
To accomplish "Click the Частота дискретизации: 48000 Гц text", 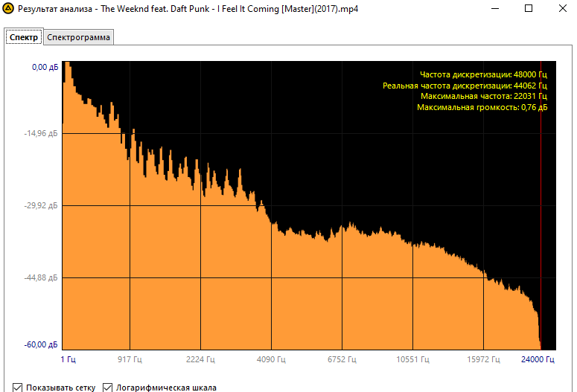I will tap(483, 74).
